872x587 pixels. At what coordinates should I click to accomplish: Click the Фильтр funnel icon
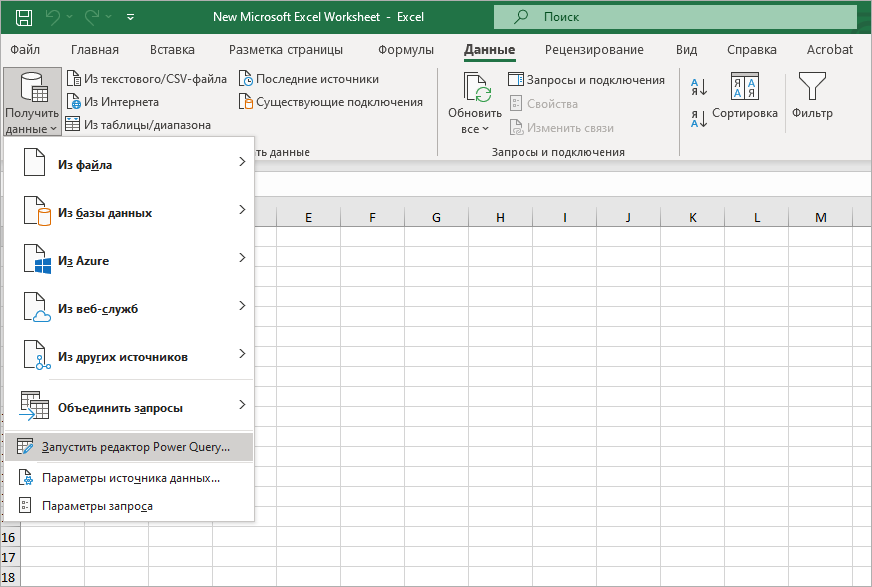click(812, 86)
